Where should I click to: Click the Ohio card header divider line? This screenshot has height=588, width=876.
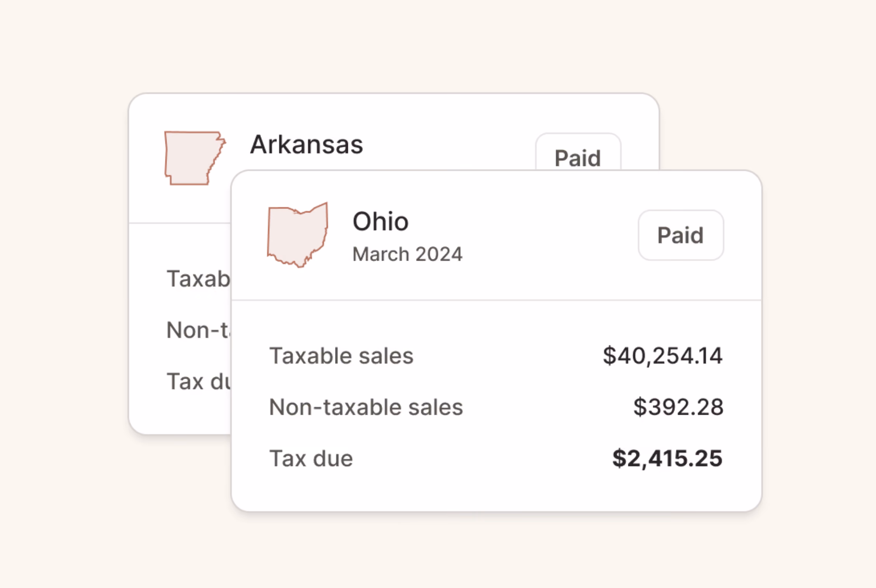496,300
